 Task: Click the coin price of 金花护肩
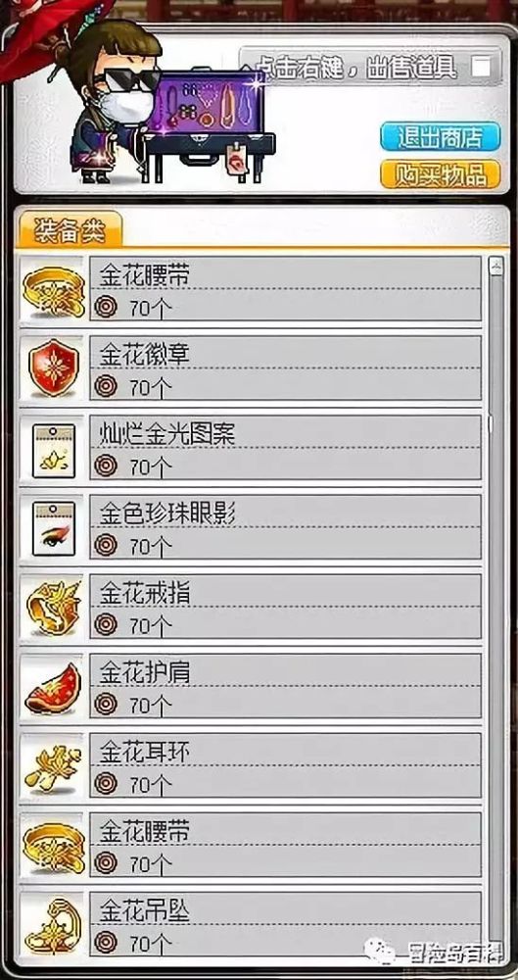[132, 705]
